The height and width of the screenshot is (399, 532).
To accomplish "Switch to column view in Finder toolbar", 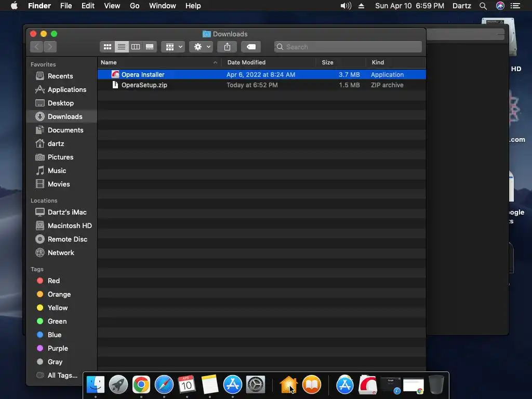I will [x=136, y=47].
